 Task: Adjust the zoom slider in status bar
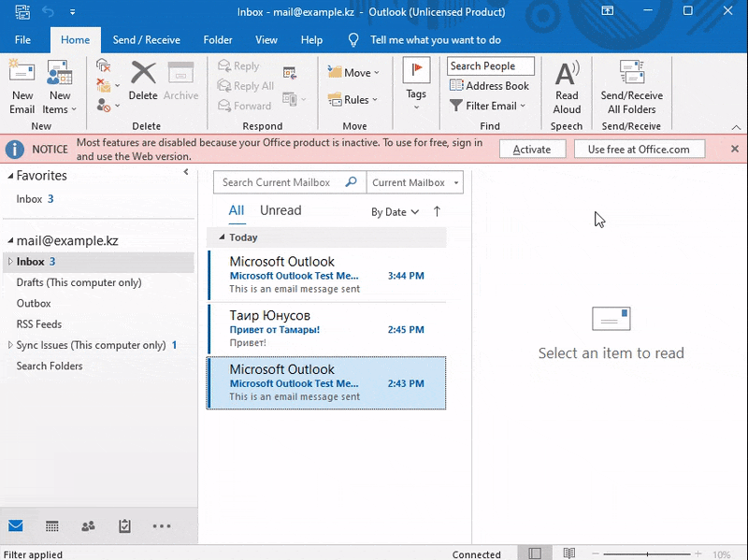647,554
